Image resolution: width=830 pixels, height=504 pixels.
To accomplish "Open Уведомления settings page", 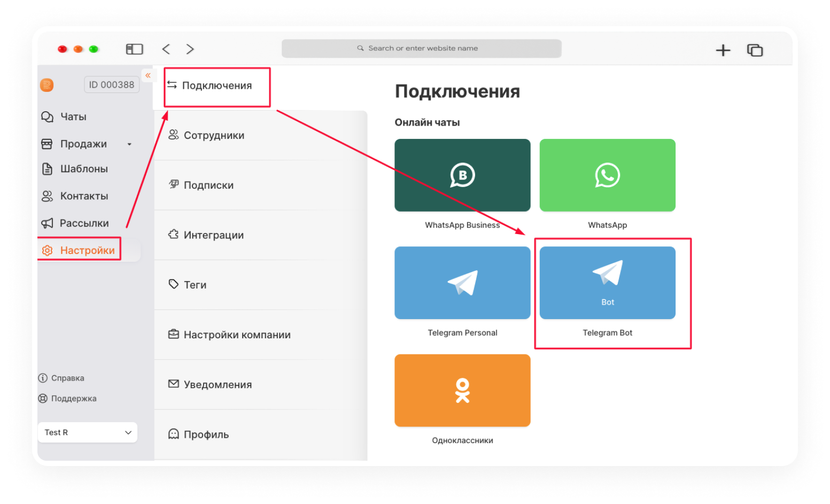I will click(x=218, y=385).
